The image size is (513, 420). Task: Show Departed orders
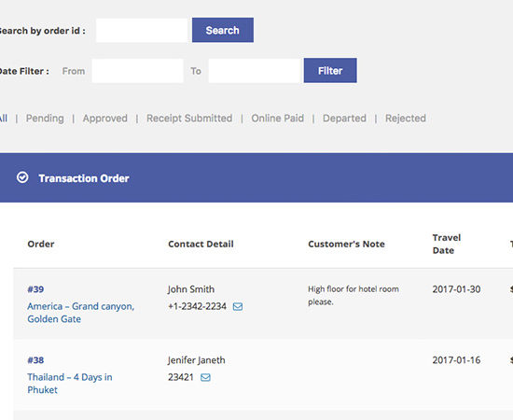pos(344,119)
